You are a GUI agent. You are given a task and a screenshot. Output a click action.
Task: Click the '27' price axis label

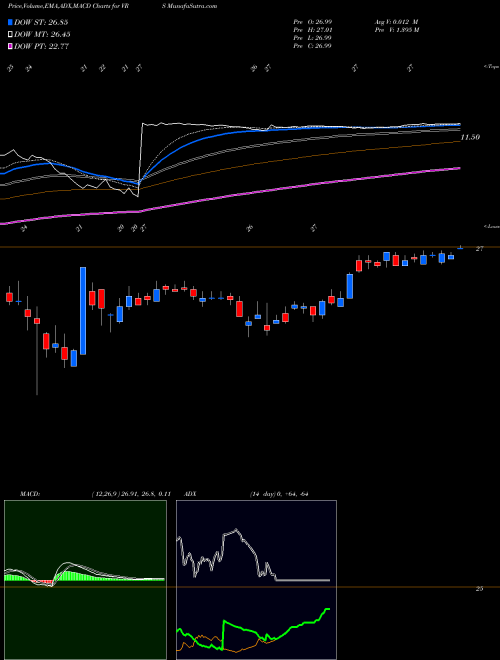tap(479, 249)
